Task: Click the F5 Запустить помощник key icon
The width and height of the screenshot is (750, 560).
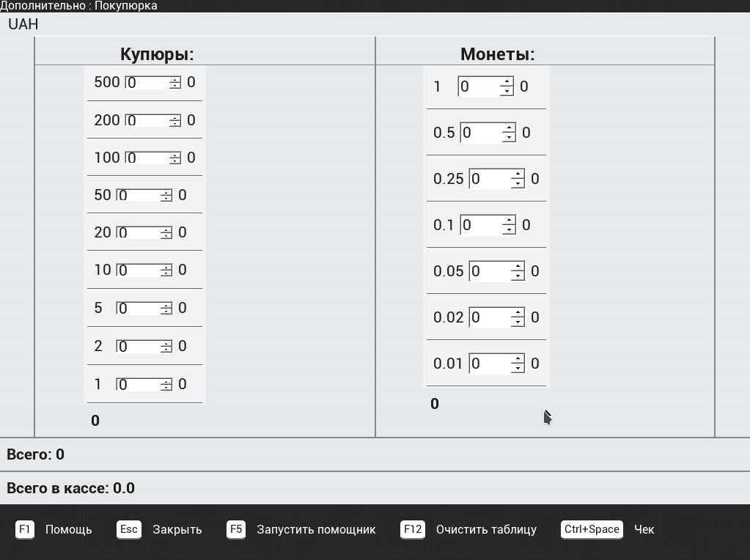Action: tap(236, 529)
